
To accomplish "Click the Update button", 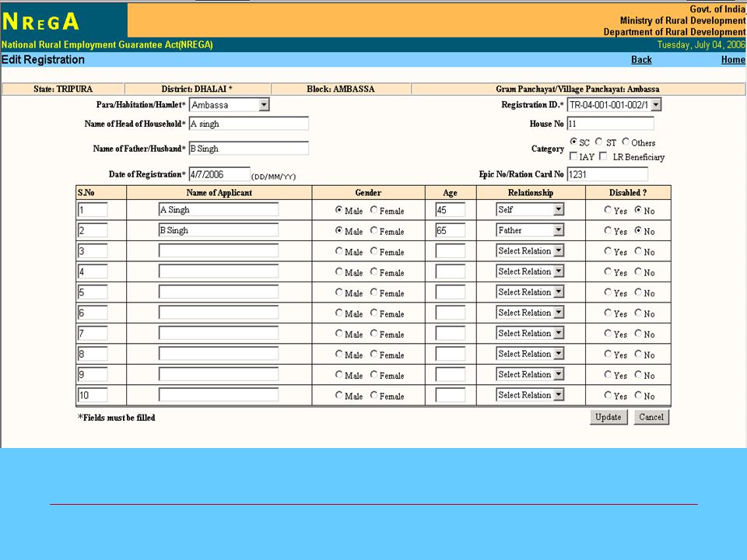I will click(x=608, y=417).
